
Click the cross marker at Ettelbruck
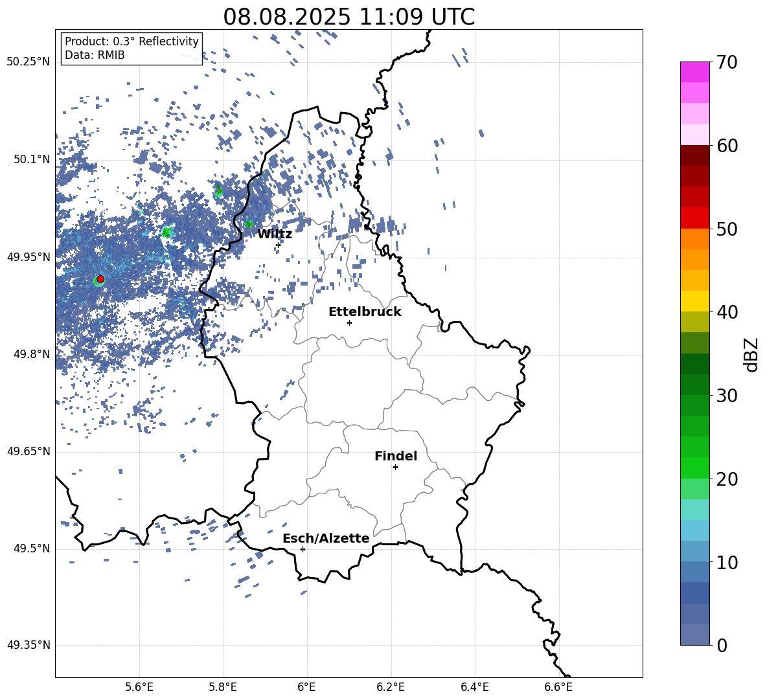pos(349,322)
